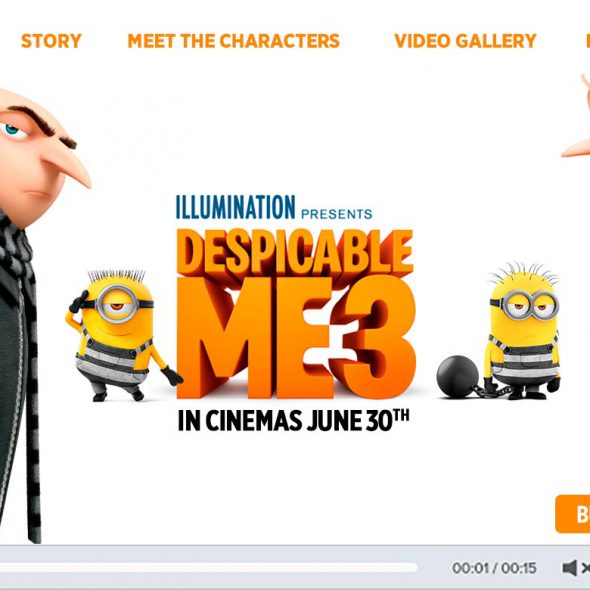This screenshot has width=590, height=590.
Task: Click the 00:01 / 00:15 time display
Action: coord(494,568)
